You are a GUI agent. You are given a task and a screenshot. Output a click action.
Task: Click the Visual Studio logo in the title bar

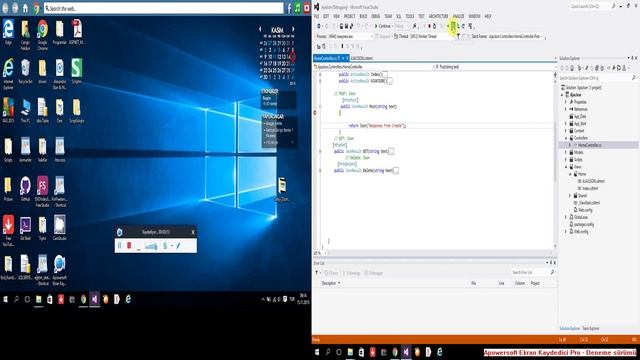(316, 7)
